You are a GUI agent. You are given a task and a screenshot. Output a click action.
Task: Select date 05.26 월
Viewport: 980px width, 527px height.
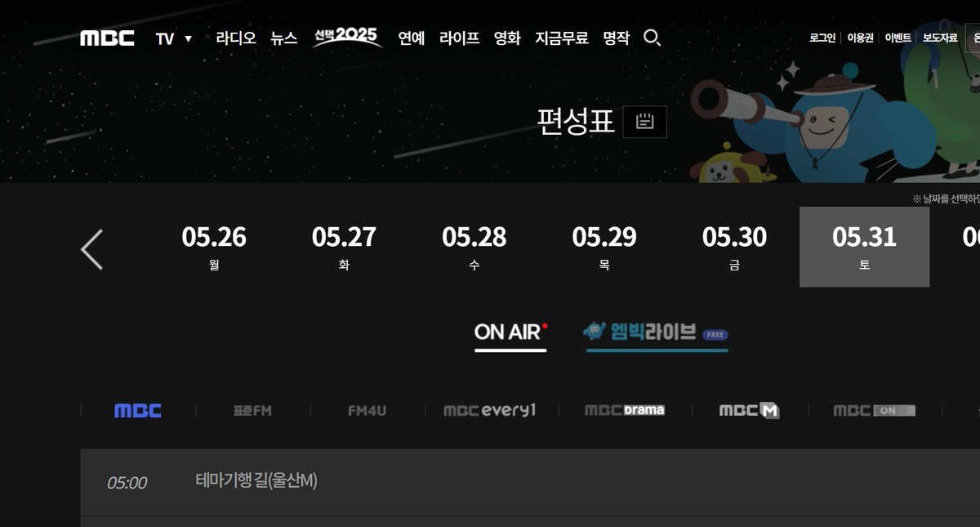(214, 247)
